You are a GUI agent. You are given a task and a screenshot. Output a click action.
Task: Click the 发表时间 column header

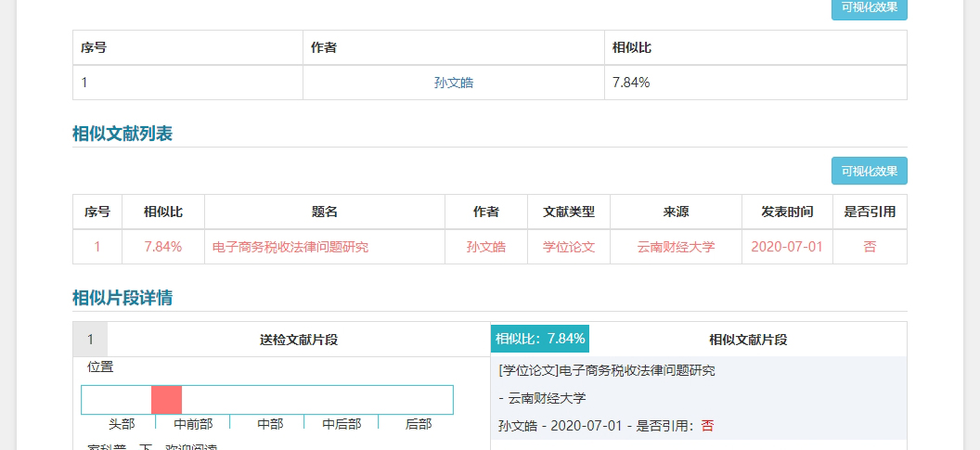pyautogui.click(x=787, y=212)
